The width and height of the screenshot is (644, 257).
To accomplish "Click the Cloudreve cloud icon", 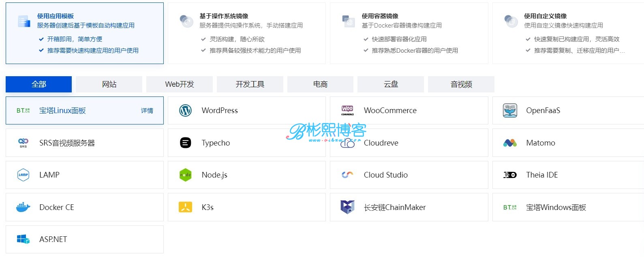I will tap(347, 143).
